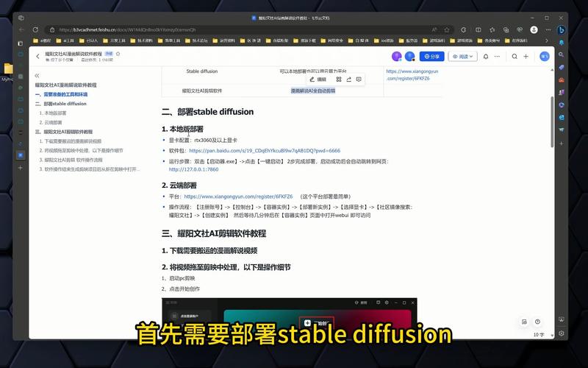Click the Edge sidebar plus to add app

tap(561, 144)
